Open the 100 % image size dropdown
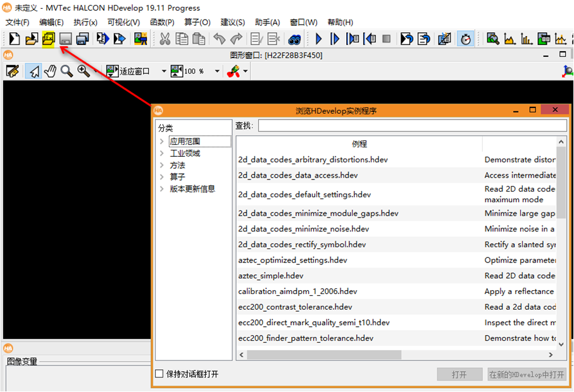The width and height of the screenshot is (574, 392). click(217, 71)
